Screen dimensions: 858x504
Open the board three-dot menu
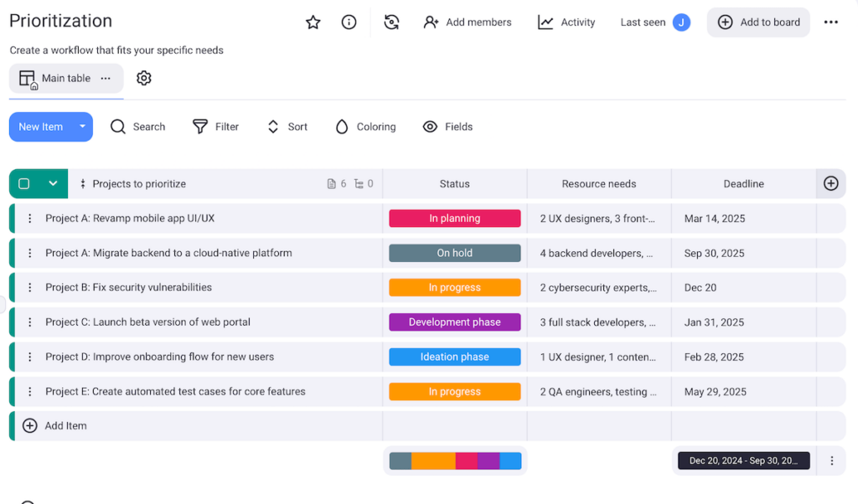coord(830,22)
